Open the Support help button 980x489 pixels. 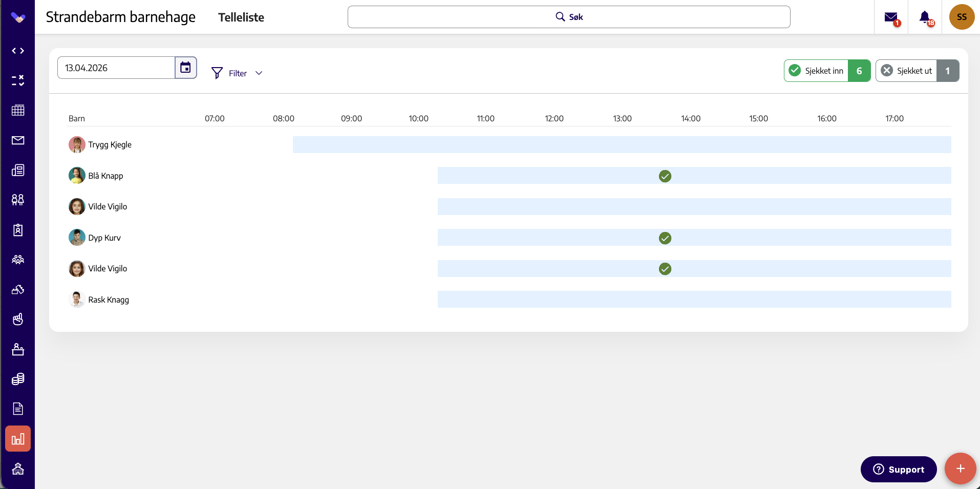pyautogui.click(x=899, y=469)
